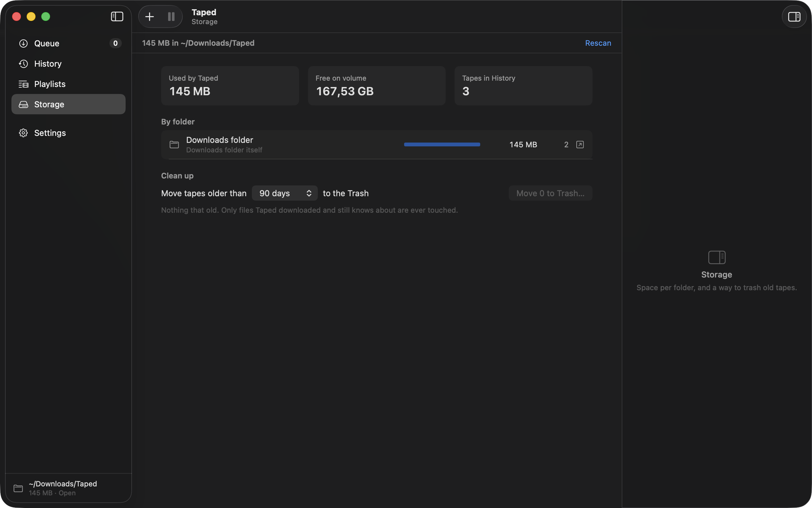The width and height of the screenshot is (812, 508).
Task: Open the Playlists section in sidebar
Action: click(69, 84)
